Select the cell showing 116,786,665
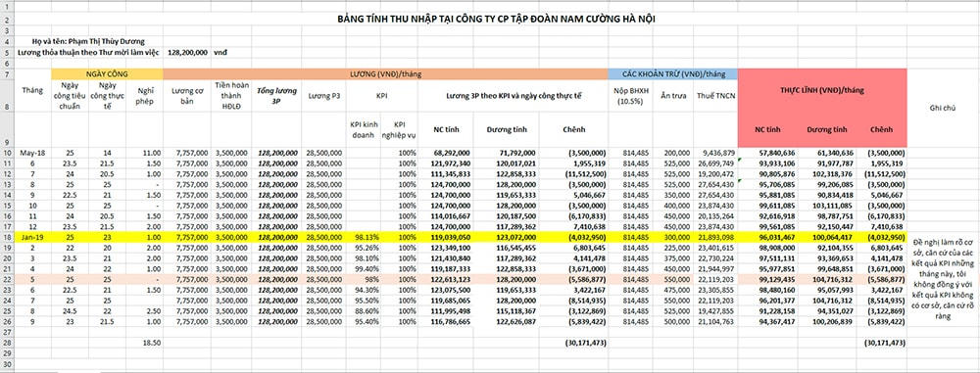 pyautogui.click(x=446, y=321)
